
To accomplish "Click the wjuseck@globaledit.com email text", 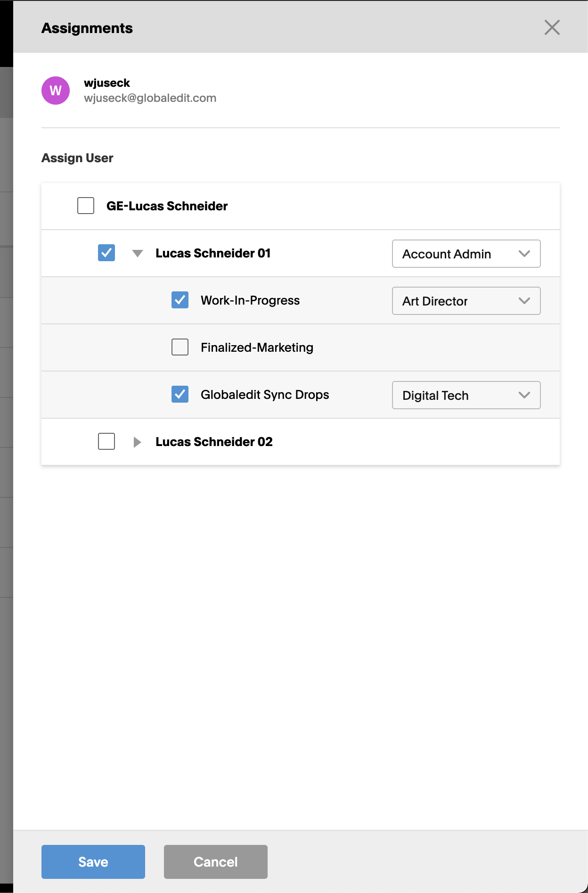I will point(150,98).
